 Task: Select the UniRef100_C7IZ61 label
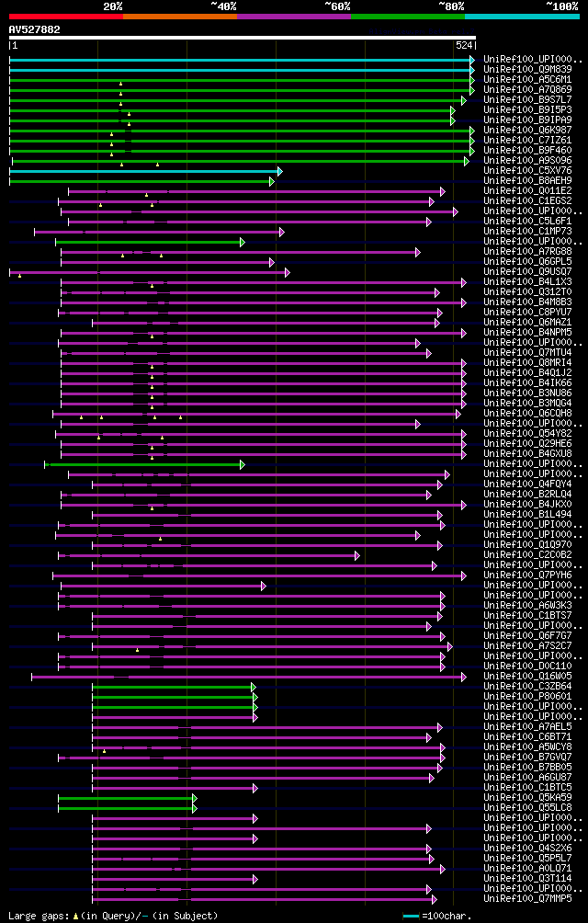[526, 140]
